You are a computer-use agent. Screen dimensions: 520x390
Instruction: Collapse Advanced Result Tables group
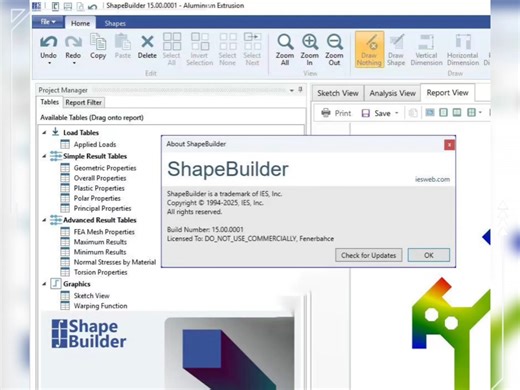[x=44, y=220]
